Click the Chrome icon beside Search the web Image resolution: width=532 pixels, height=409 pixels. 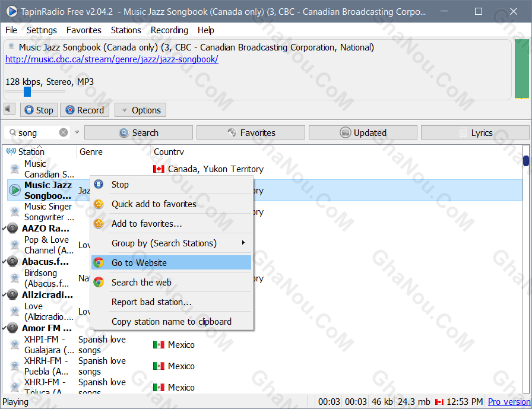point(99,282)
